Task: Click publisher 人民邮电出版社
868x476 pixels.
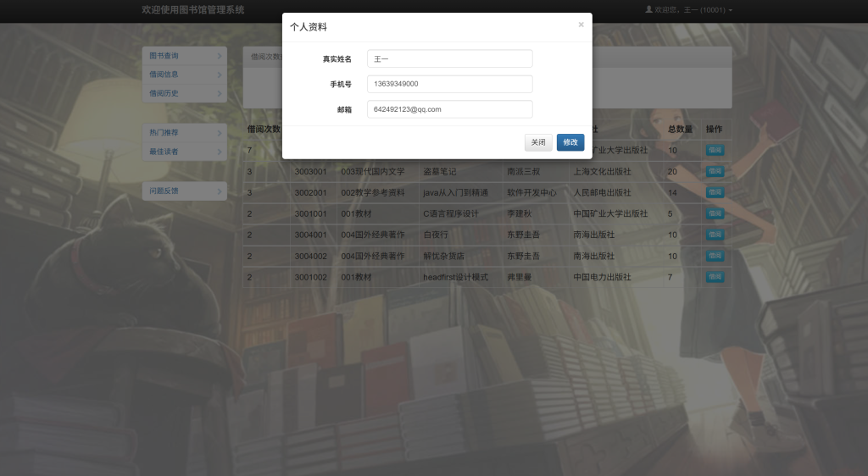Action: 602,192
